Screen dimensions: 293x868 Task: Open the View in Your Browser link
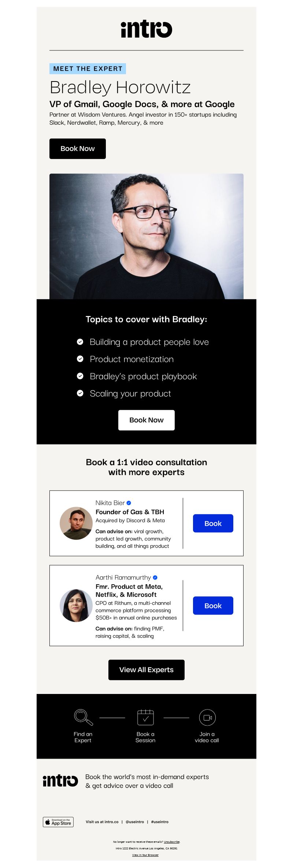145,855
